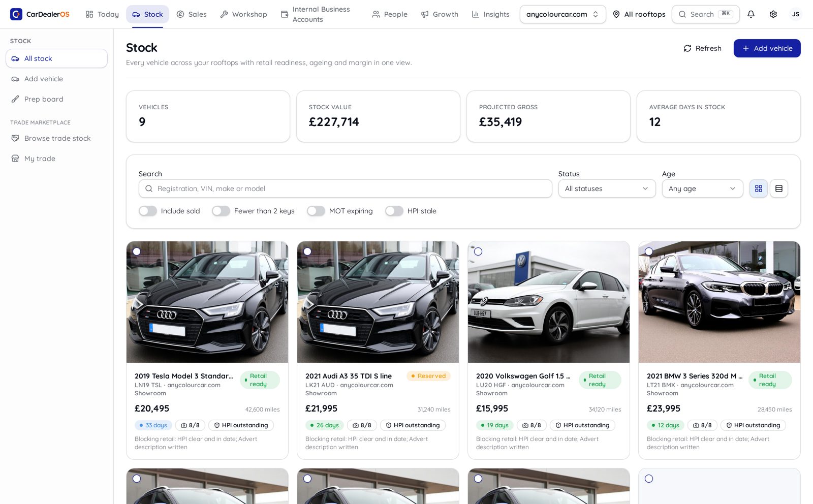Open the 2019 Tesla Model 3 title
The image size is (813, 504).
[x=184, y=376]
